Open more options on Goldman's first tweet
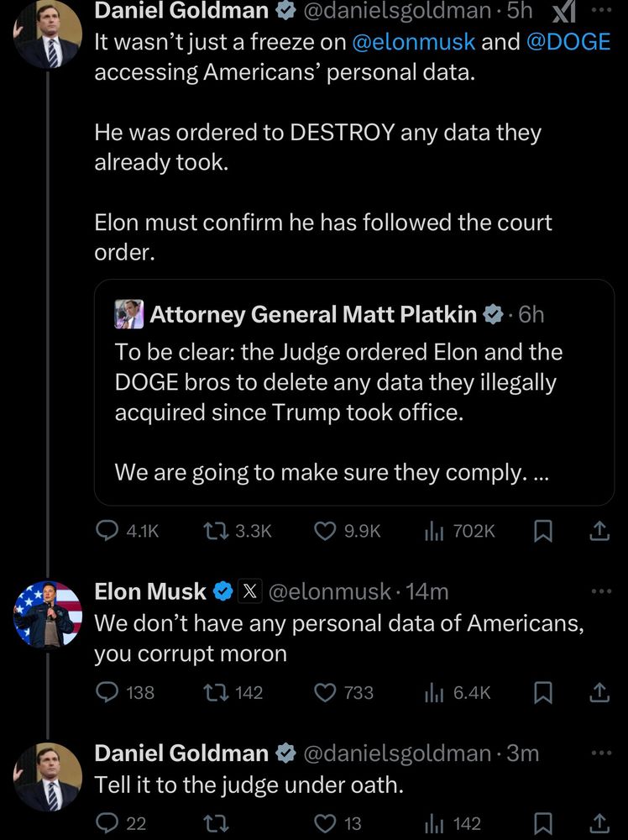Image resolution: width=628 pixels, height=840 pixels. tap(601, 11)
